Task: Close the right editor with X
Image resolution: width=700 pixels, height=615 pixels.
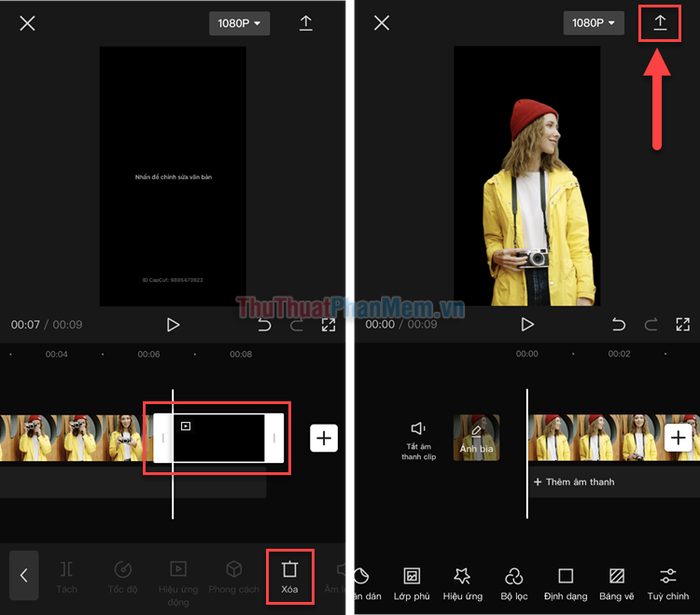Action: coord(382,23)
